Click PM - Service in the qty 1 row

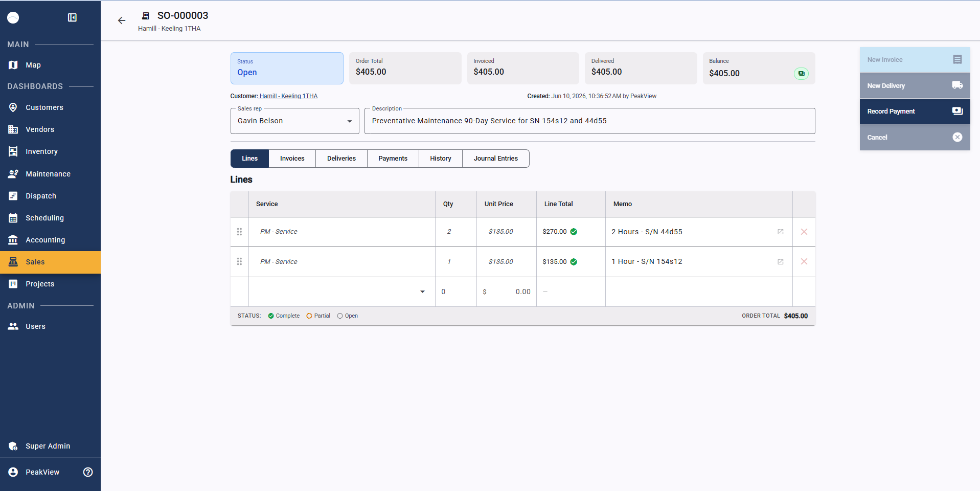(x=279, y=262)
